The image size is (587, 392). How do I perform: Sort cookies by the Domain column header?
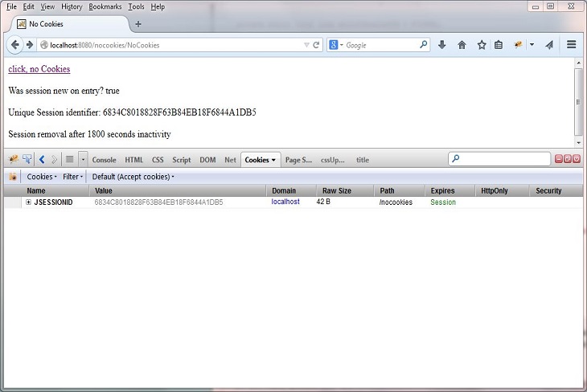(x=291, y=190)
